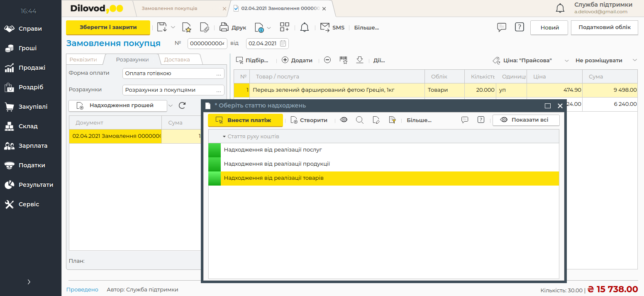Click the notification bell in the toolbar

(x=305, y=28)
